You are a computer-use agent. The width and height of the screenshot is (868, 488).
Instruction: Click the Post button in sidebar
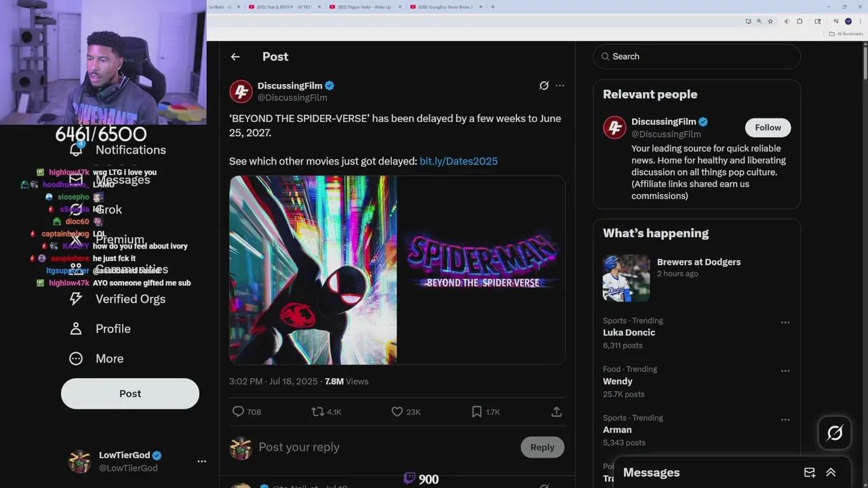coord(130,394)
